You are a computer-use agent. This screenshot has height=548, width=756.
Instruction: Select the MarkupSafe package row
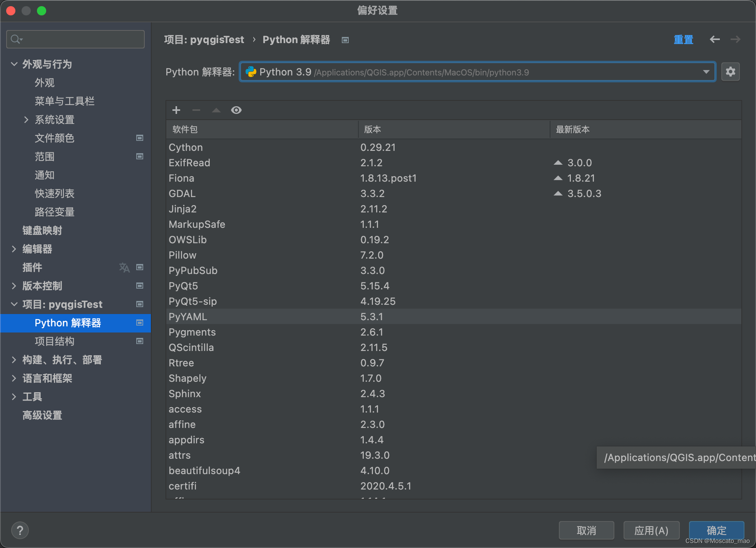point(453,224)
